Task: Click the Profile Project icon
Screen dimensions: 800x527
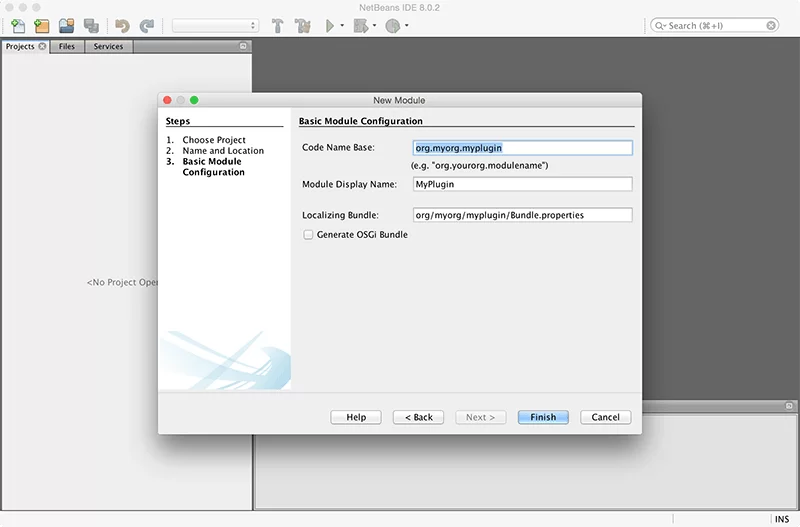Action: (x=392, y=26)
